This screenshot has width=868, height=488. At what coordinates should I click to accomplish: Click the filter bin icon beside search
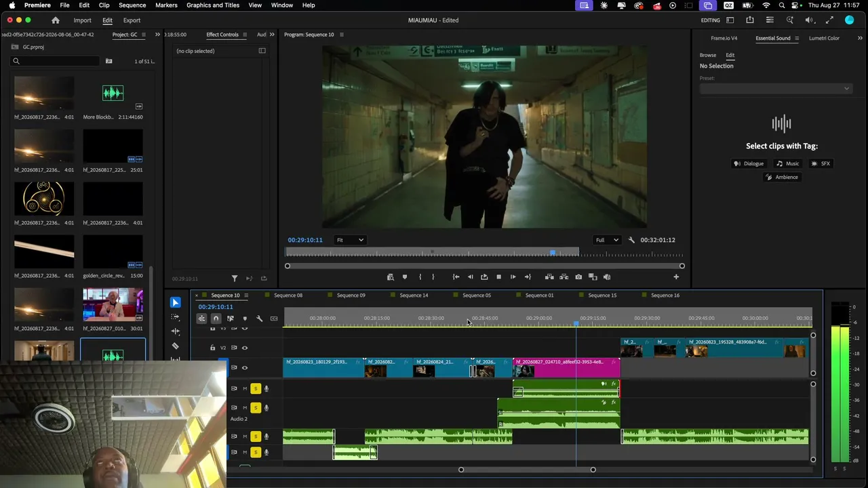108,61
